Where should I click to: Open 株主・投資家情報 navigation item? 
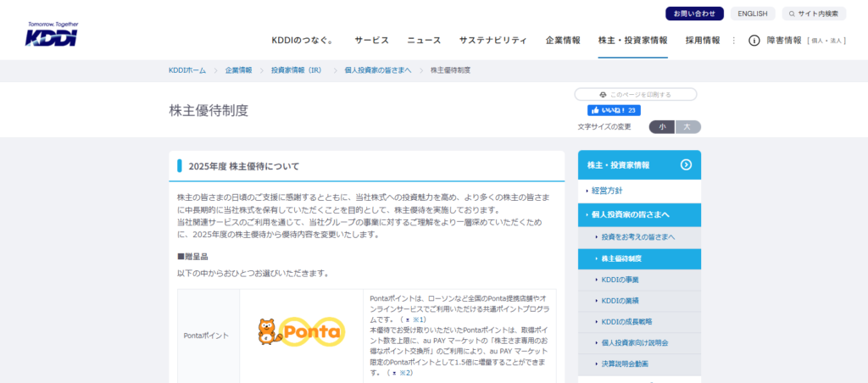tap(632, 41)
